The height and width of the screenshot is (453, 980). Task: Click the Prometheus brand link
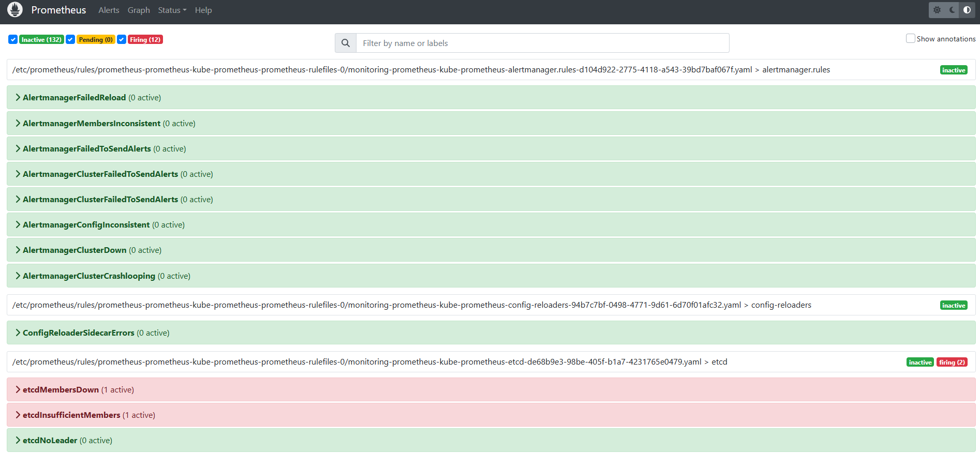click(58, 10)
